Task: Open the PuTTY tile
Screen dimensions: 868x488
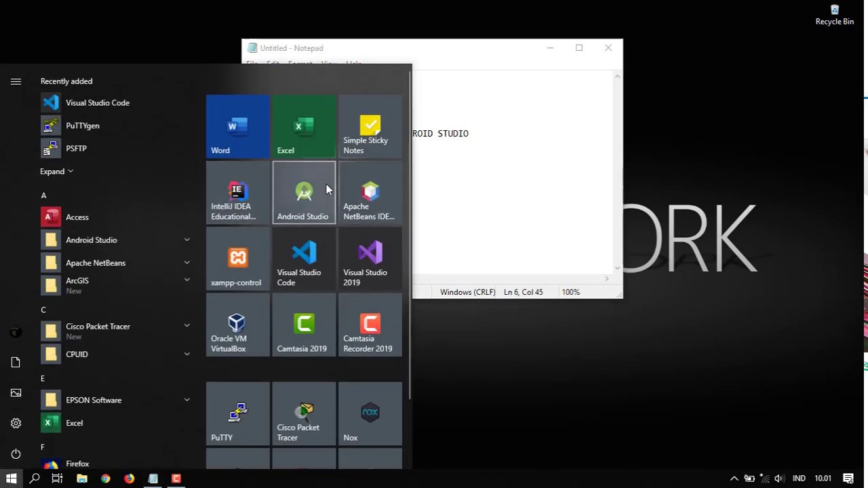Action: (237, 413)
